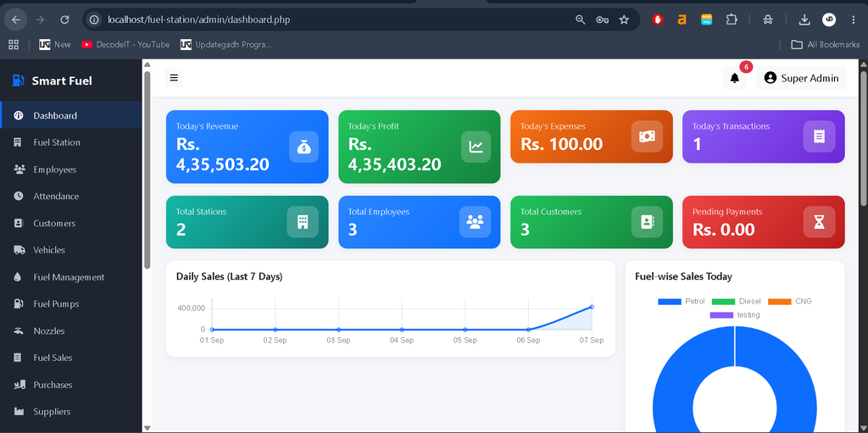Image resolution: width=868 pixels, height=433 pixels.
Task: Open the Vehicles sidebar item
Action: pos(71,250)
